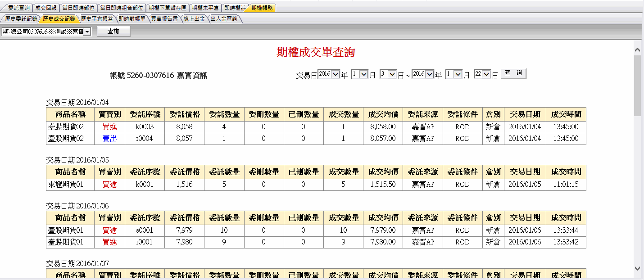Switch to the 歷史委託記錄 sub-tab

coord(20,19)
